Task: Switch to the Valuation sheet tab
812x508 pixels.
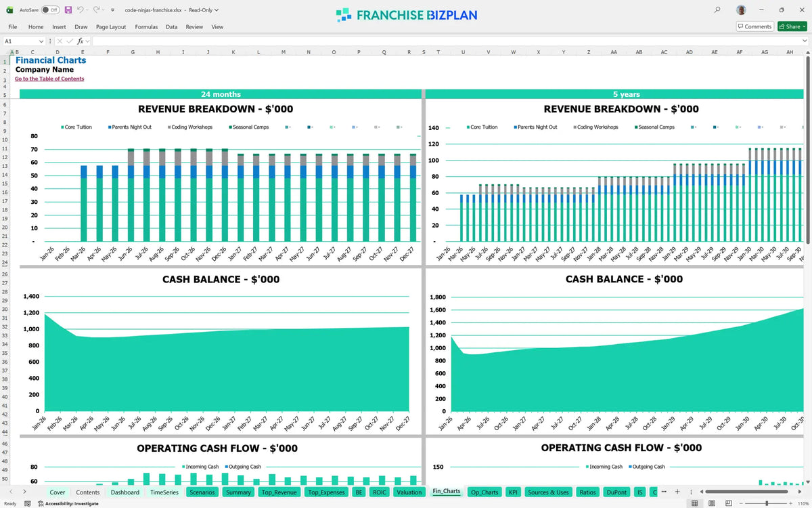Action: click(x=410, y=492)
